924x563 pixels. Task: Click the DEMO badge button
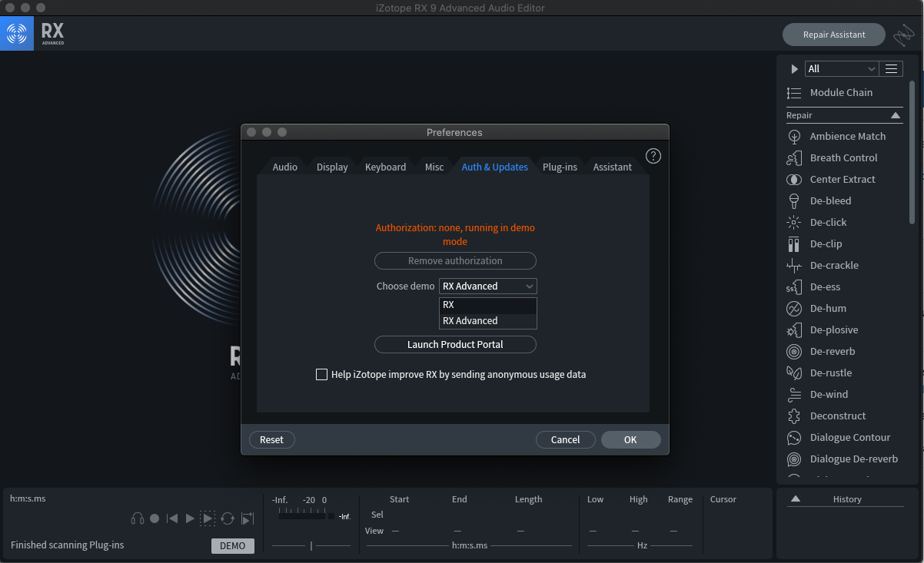coord(232,546)
